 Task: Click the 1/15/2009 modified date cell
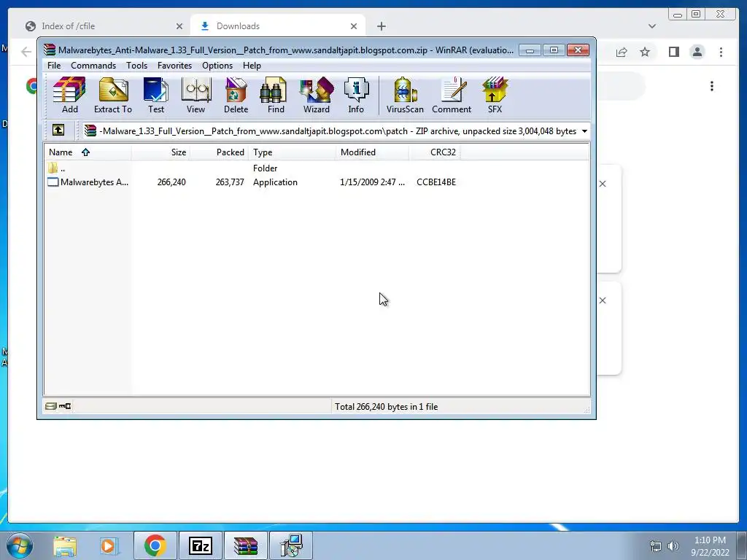372,182
